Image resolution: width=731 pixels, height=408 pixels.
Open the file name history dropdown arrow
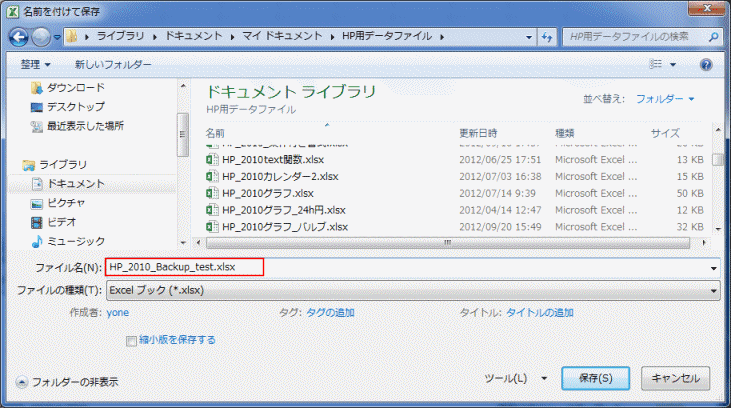click(x=713, y=268)
